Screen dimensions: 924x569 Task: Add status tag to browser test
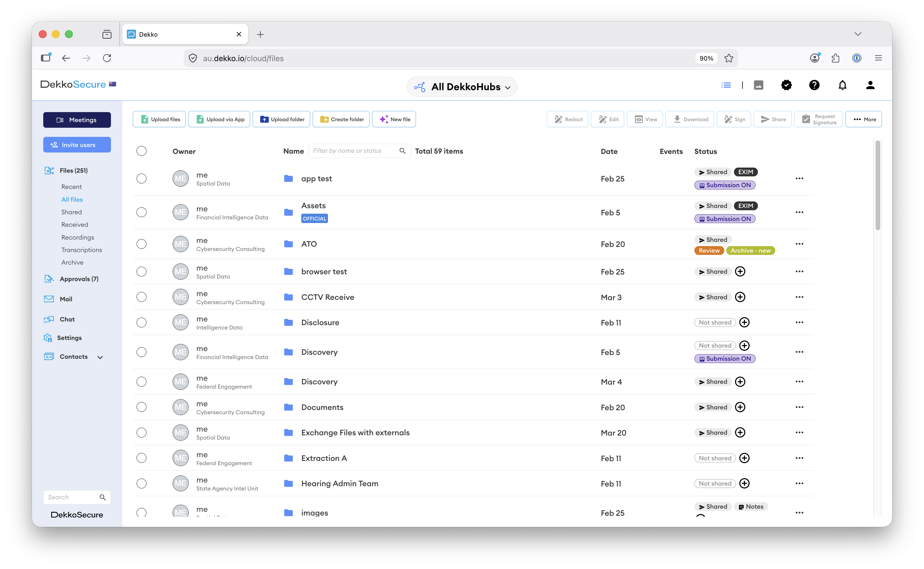tap(740, 272)
